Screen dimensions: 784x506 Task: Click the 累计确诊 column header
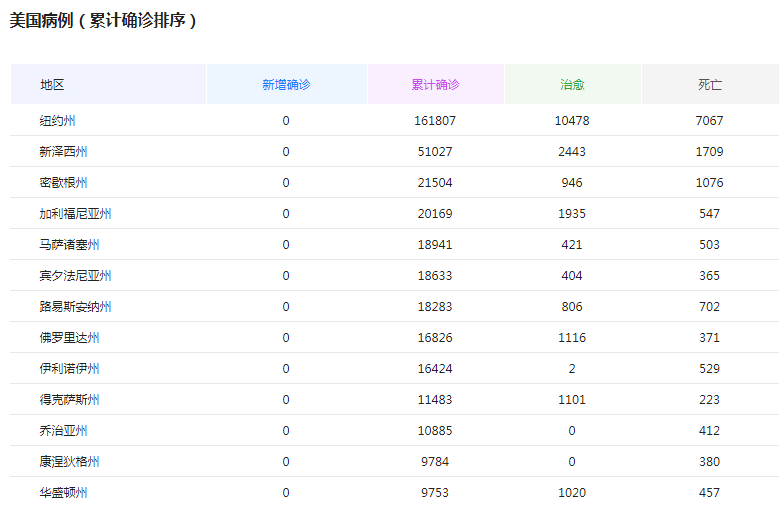[x=436, y=84]
